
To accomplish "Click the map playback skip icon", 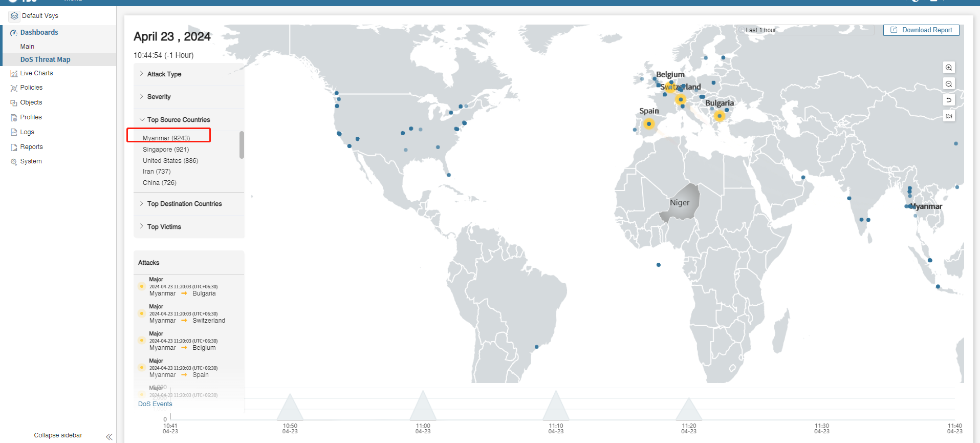I will 949,116.
